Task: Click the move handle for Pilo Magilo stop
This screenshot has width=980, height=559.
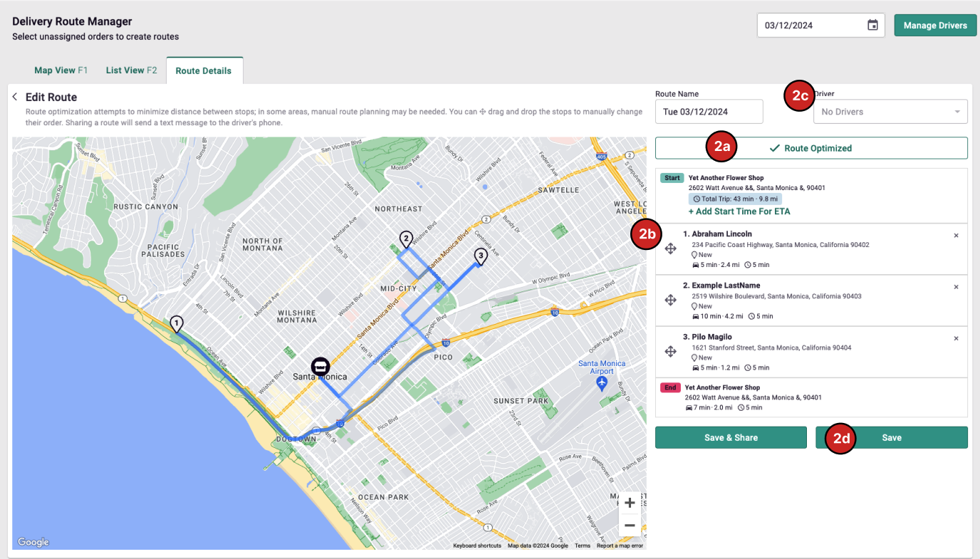Action: click(x=670, y=352)
